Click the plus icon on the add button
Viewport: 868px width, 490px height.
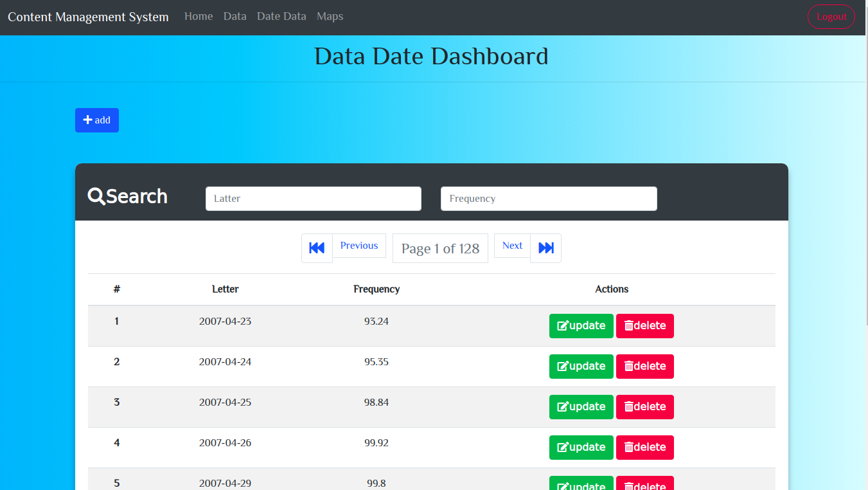click(87, 120)
